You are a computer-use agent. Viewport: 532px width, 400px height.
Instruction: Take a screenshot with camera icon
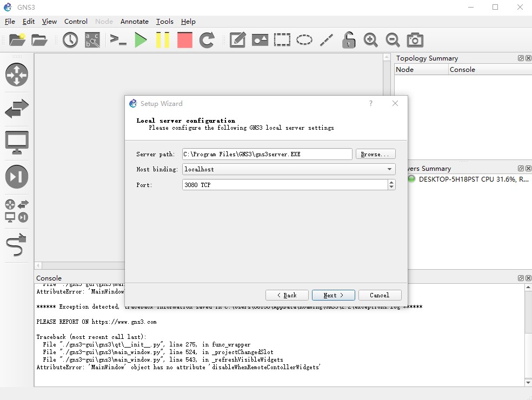(x=415, y=39)
